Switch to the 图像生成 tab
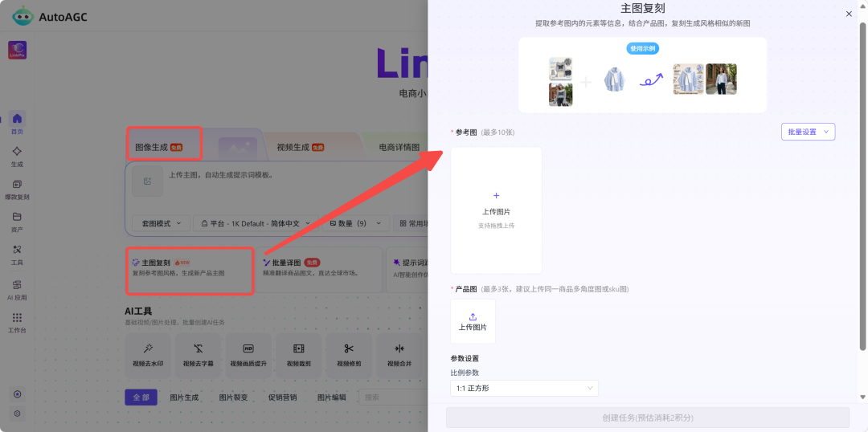868x432 pixels. (159, 147)
